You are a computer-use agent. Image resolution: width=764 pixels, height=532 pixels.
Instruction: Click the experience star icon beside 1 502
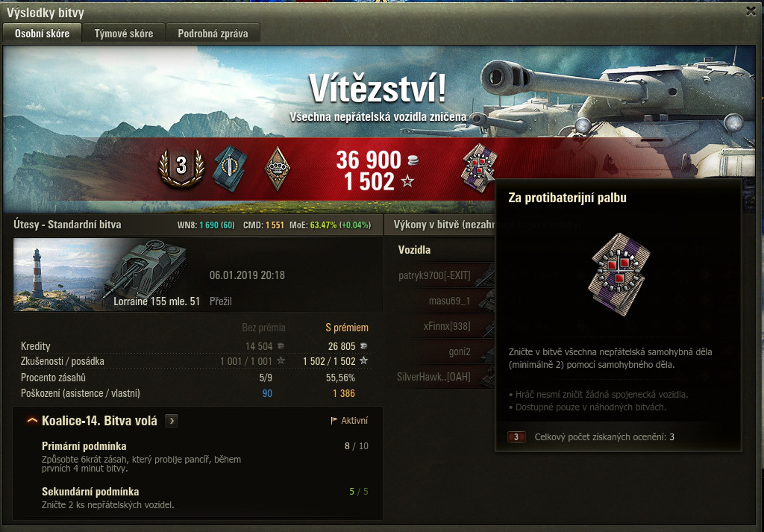click(407, 182)
